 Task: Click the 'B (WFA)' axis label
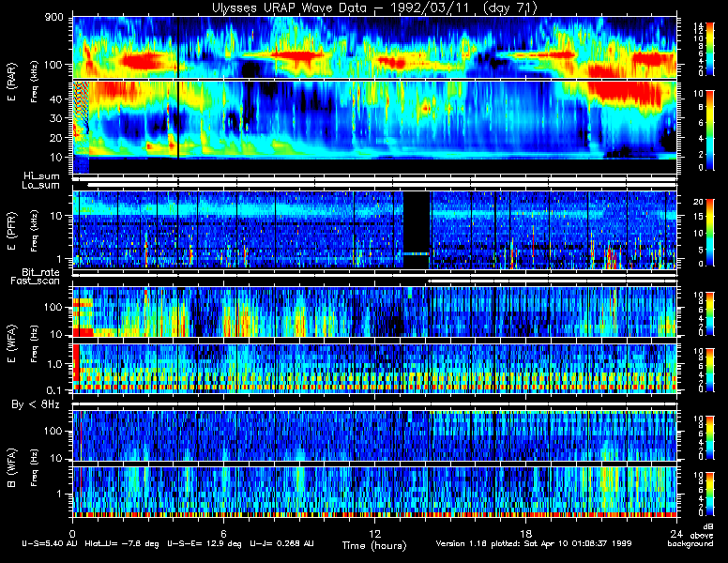(x=12, y=467)
